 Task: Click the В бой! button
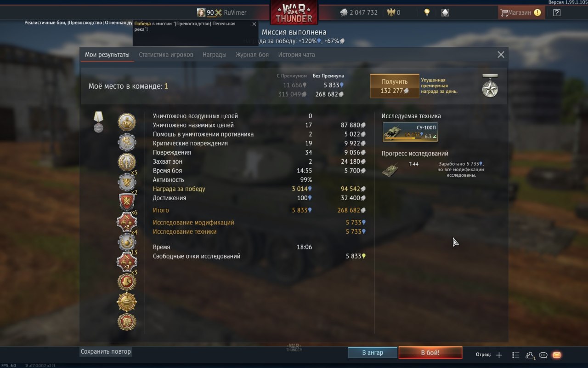(430, 352)
